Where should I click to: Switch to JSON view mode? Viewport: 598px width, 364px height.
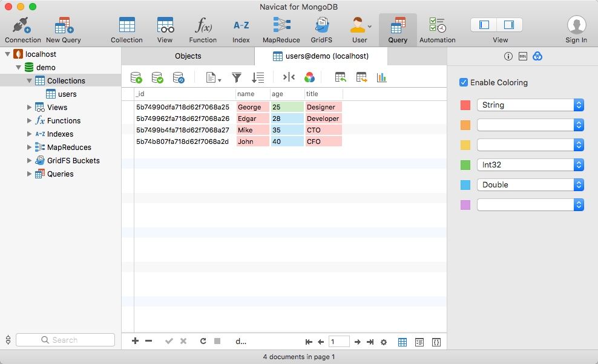point(436,342)
